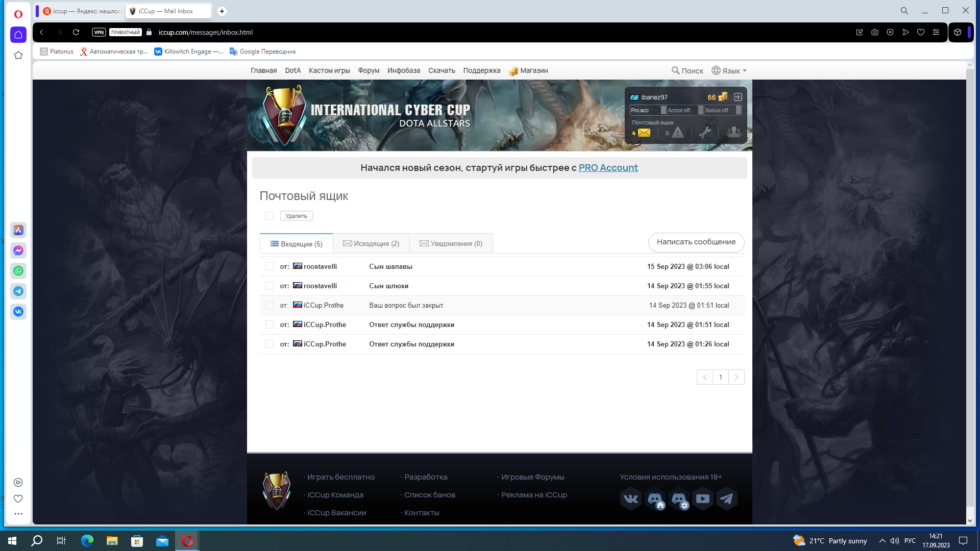Image resolution: width=980 pixels, height=551 pixels.
Task: Open WhatsApp in the Opera sidebar
Action: (x=18, y=271)
